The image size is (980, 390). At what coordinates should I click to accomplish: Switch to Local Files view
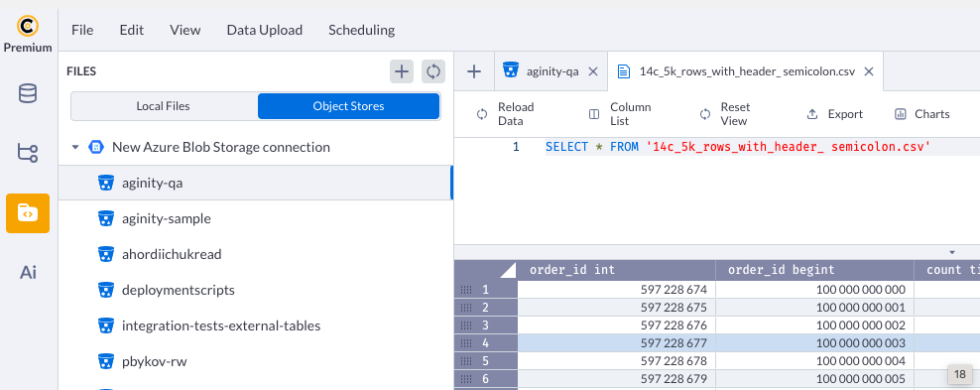(x=163, y=106)
